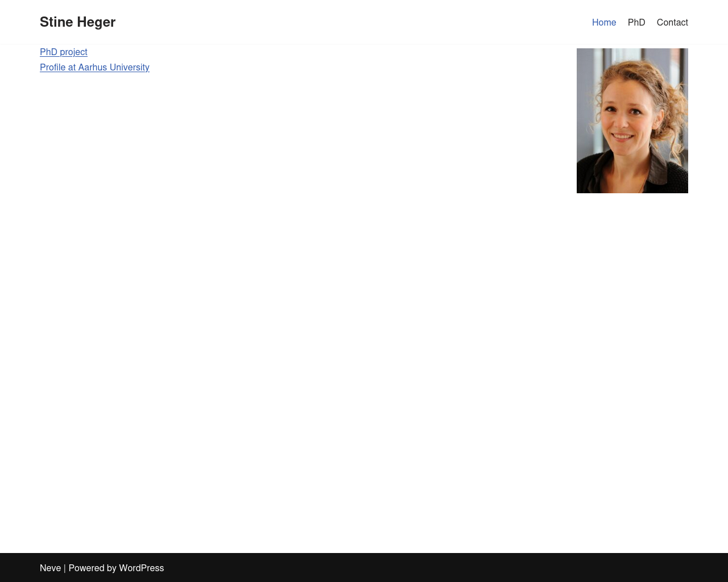Go to the Home menu item

(604, 22)
